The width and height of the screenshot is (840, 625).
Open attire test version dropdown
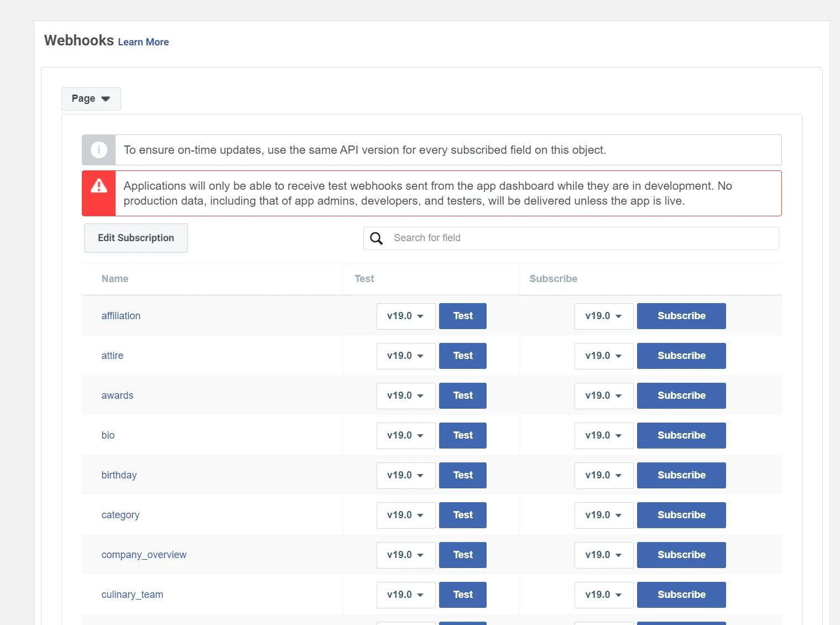point(406,356)
